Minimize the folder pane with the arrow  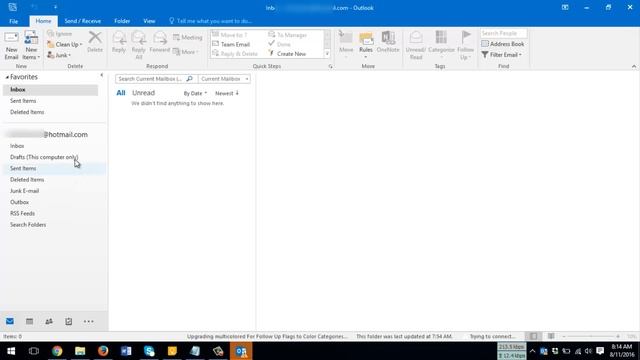click(102, 76)
